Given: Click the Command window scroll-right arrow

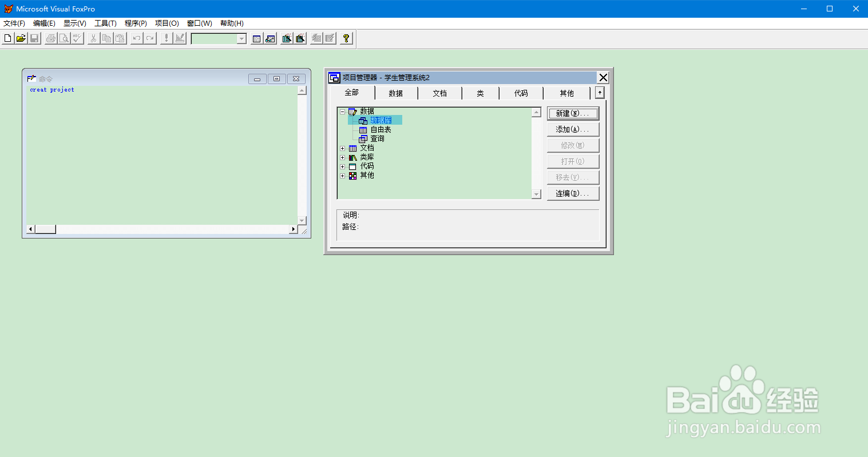Looking at the screenshot, I should pos(294,229).
